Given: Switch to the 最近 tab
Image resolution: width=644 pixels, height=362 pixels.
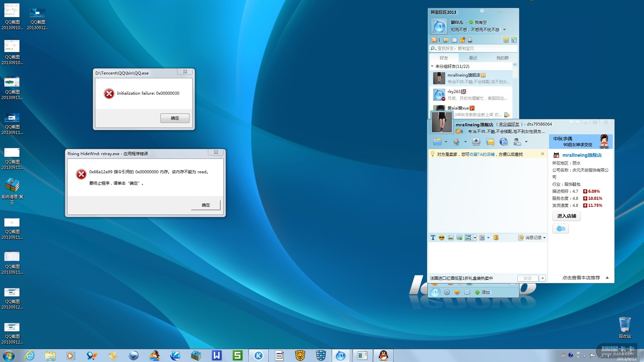Looking at the screenshot, I should click(473, 58).
